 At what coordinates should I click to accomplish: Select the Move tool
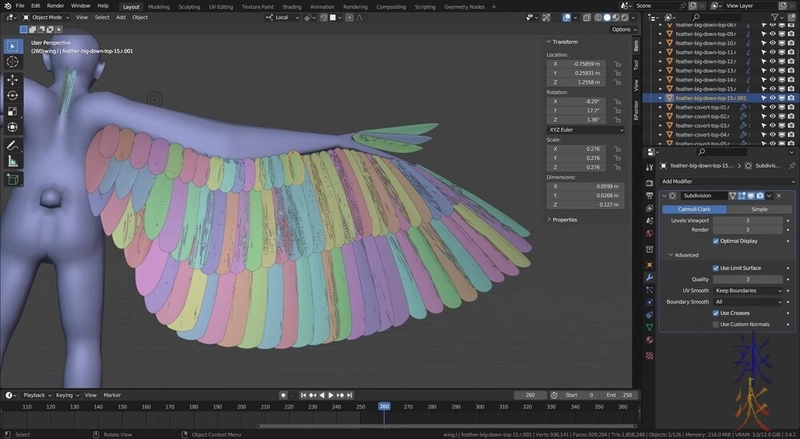pyautogui.click(x=12, y=79)
